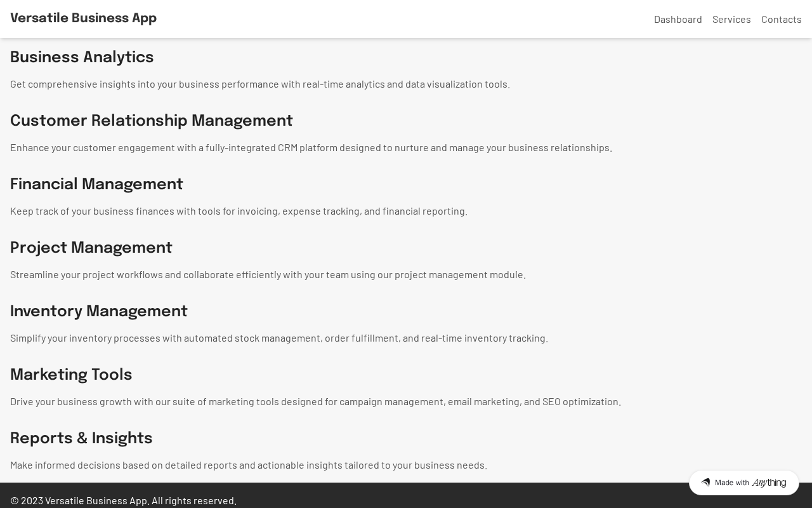Choose the Reports & Insights heading

(x=81, y=439)
